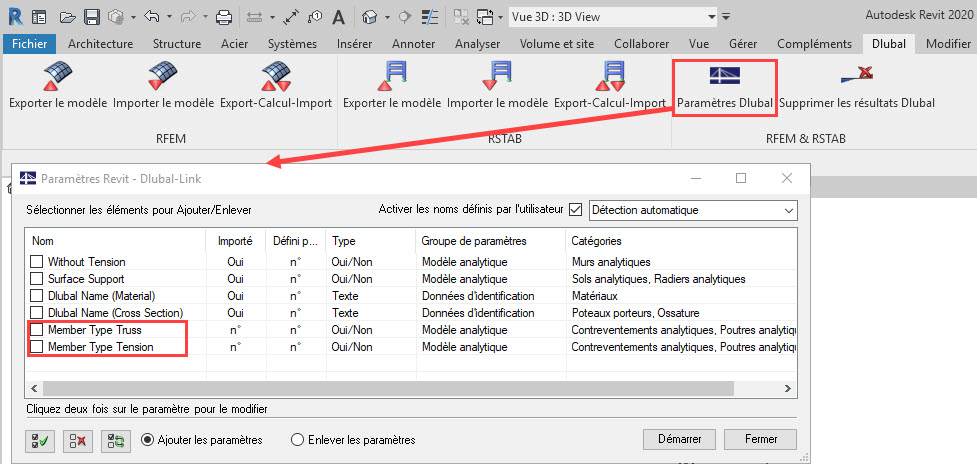
Task: Click the Nom column header
Action: [116, 241]
